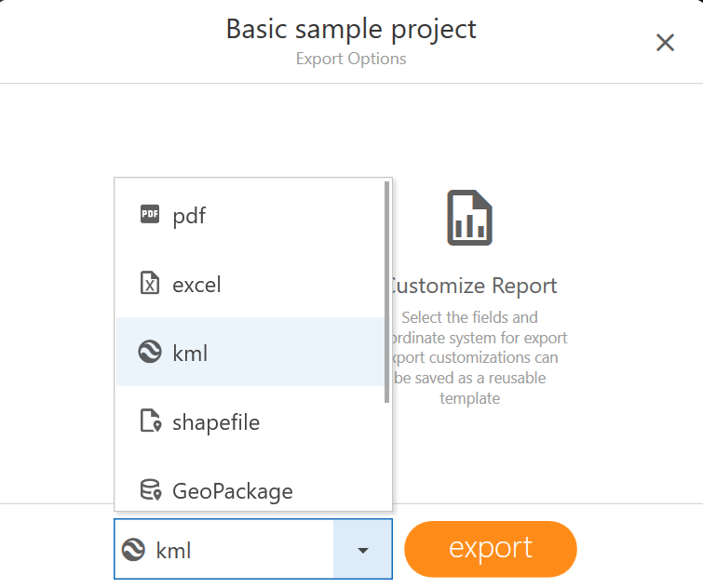703x588 pixels.
Task: Choose the pdf export format option
Action: tap(189, 216)
